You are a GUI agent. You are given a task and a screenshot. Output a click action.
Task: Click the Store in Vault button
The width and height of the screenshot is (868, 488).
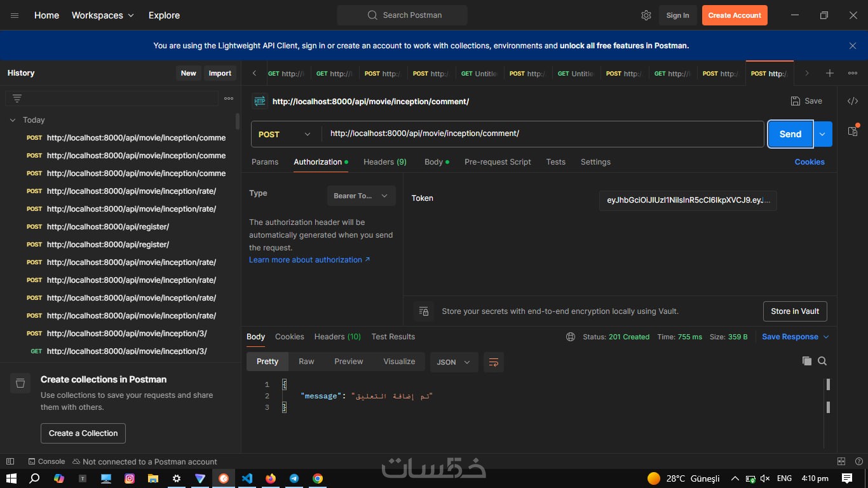tap(795, 311)
